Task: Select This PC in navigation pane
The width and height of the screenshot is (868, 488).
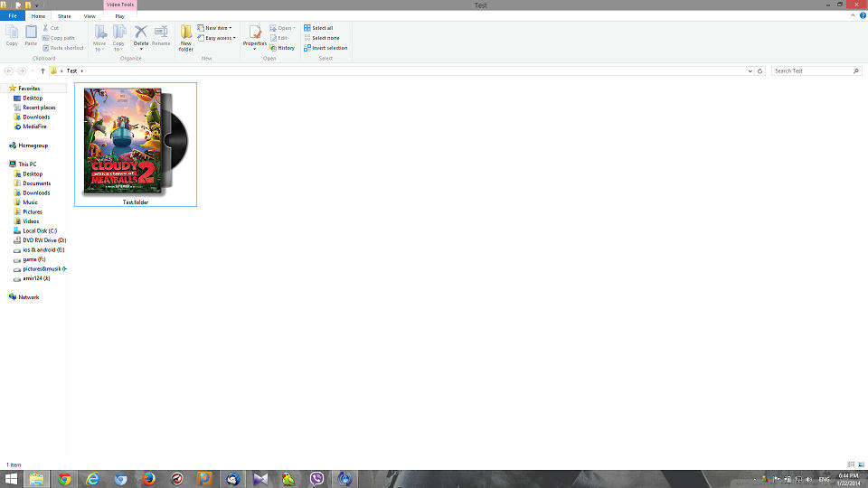Action: tap(27, 164)
